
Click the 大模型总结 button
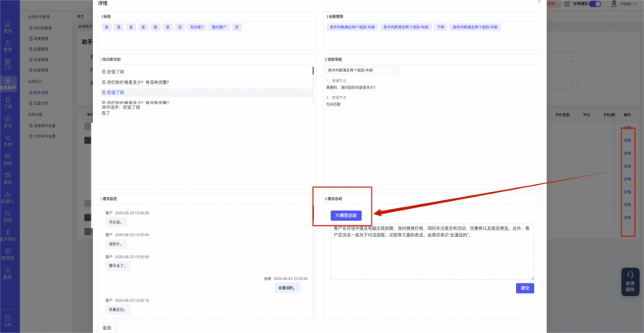coord(346,215)
